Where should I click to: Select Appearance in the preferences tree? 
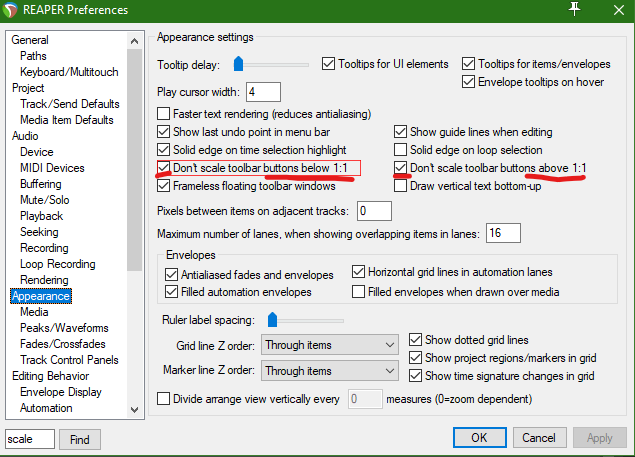coord(41,296)
